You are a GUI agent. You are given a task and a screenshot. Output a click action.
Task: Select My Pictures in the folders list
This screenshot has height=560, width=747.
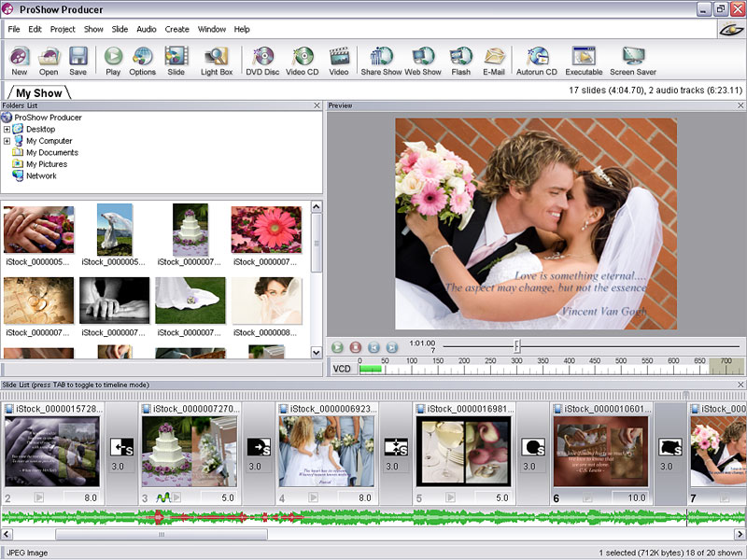pos(46,164)
